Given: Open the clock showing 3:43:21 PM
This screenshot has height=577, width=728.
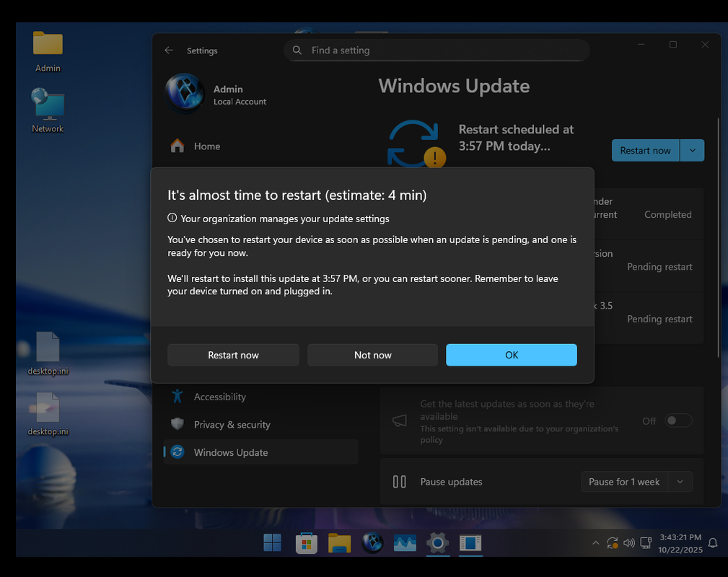Looking at the screenshot, I should pos(680,543).
